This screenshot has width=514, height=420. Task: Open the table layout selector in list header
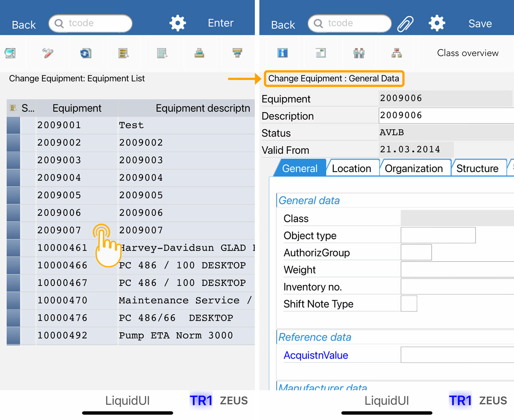pos(13,108)
